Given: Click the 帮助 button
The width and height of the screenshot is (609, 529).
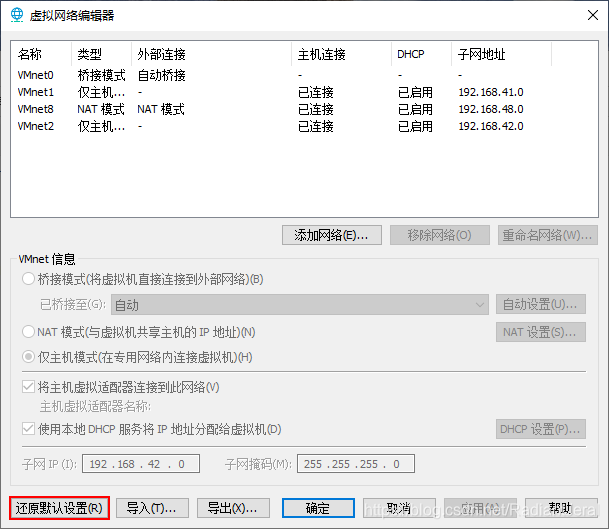Looking at the screenshot, I should 561,508.
